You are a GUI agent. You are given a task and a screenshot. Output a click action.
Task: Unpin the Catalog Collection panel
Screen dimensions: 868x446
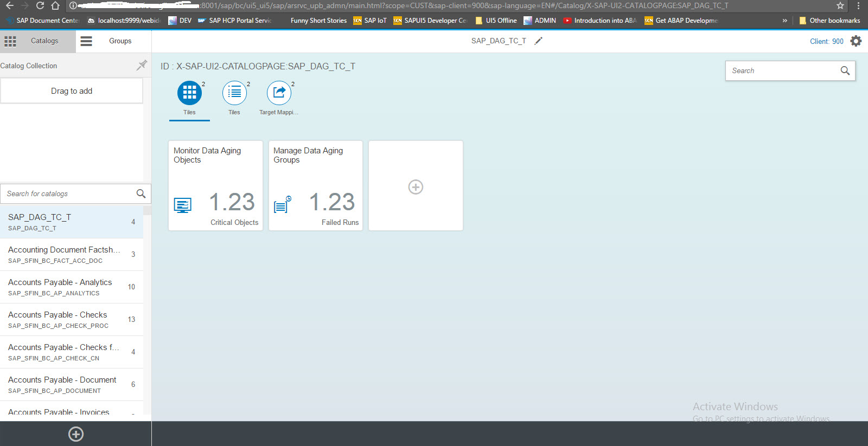click(142, 66)
